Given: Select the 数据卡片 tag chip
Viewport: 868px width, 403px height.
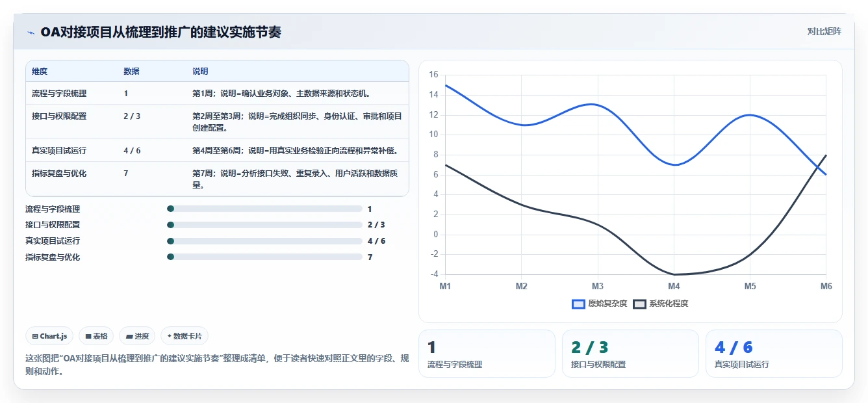Looking at the screenshot, I should 185,336.
